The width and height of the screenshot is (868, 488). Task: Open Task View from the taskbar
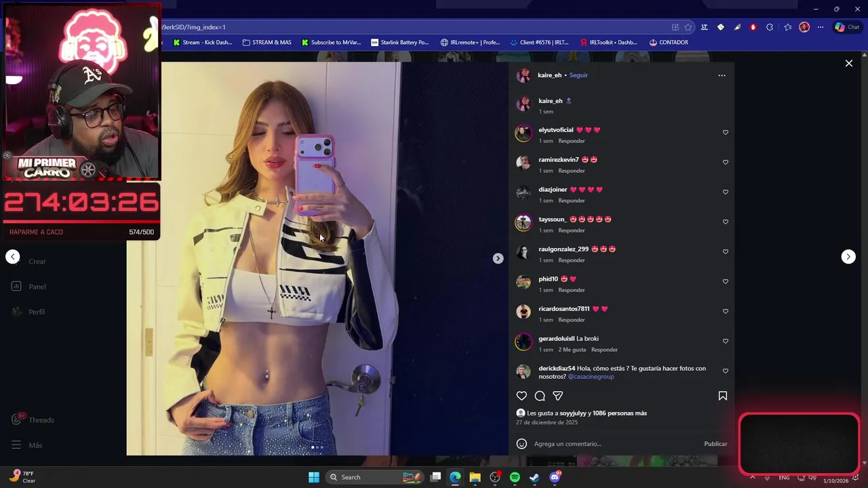coord(435,477)
